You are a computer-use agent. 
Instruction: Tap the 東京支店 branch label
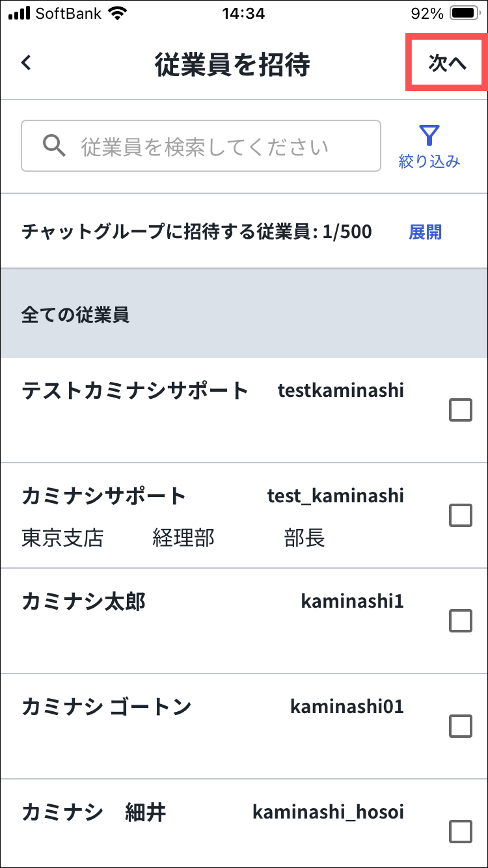pos(62,538)
